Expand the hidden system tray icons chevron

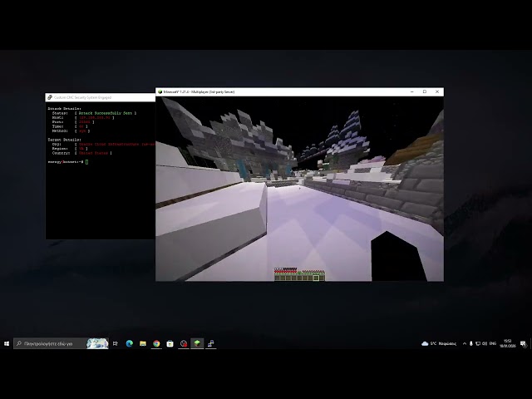pyautogui.click(x=465, y=343)
